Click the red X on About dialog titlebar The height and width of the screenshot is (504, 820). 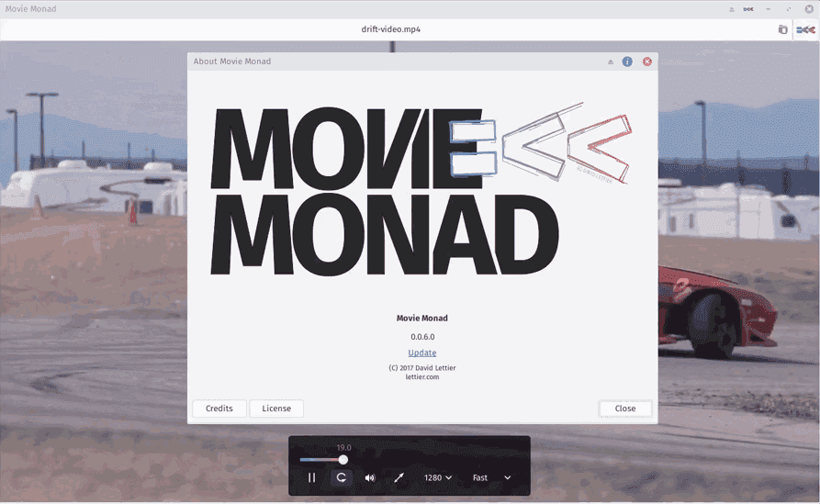click(x=646, y=62)
